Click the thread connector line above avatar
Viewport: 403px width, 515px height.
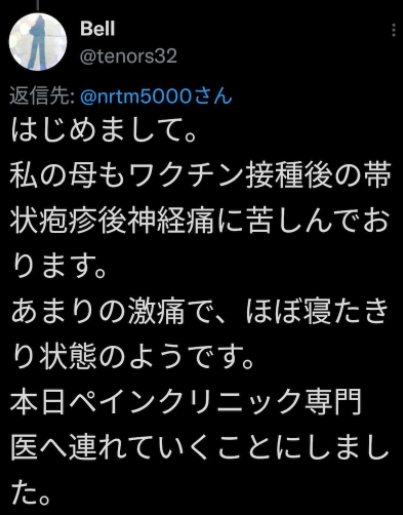[x=38, y=5]
